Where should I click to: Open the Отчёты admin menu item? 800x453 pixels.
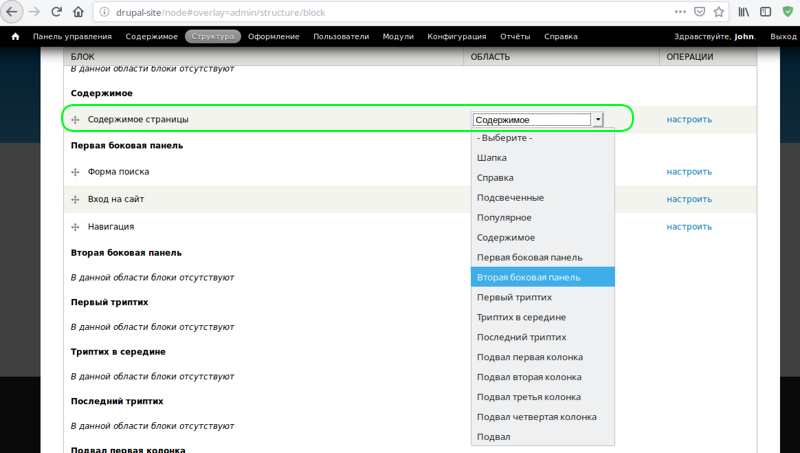pos(515,37)
